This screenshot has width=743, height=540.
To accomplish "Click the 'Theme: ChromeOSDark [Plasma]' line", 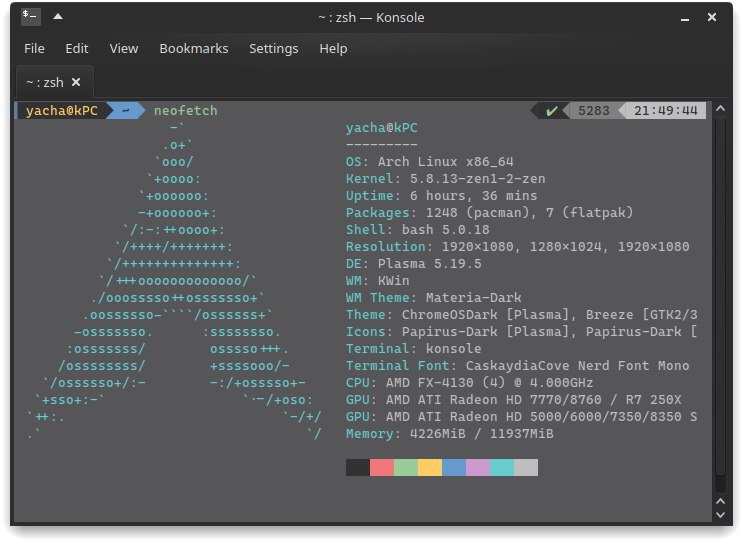I will [522, 315].
